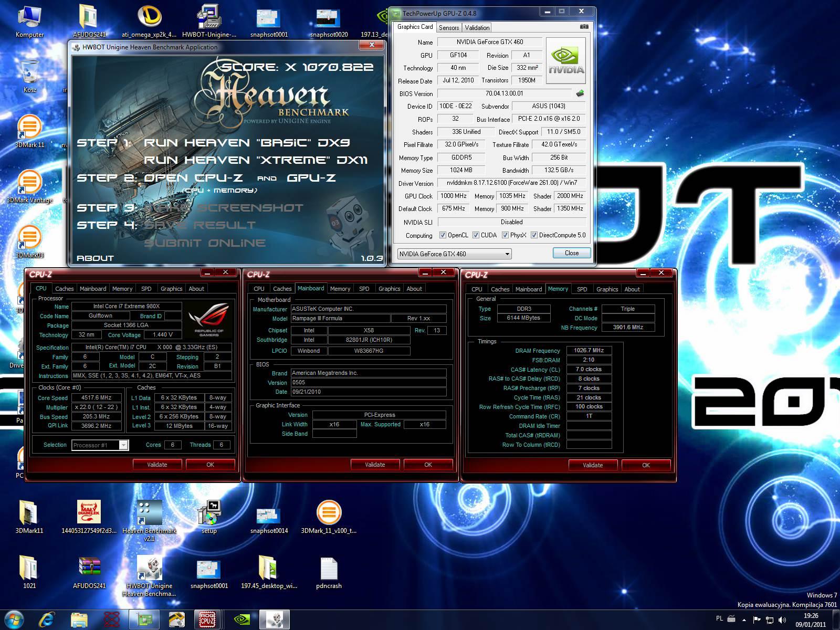The image size is (840, 630).
Task: Open the volume speaker tray icon
Action: click(x=783, y=620)
